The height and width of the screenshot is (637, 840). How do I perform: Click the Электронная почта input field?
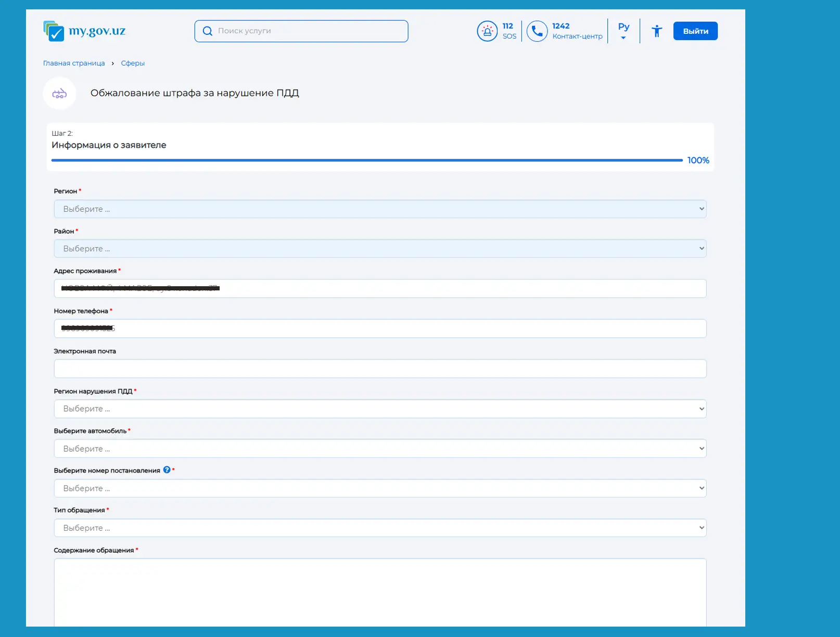(x=380, y=368)
